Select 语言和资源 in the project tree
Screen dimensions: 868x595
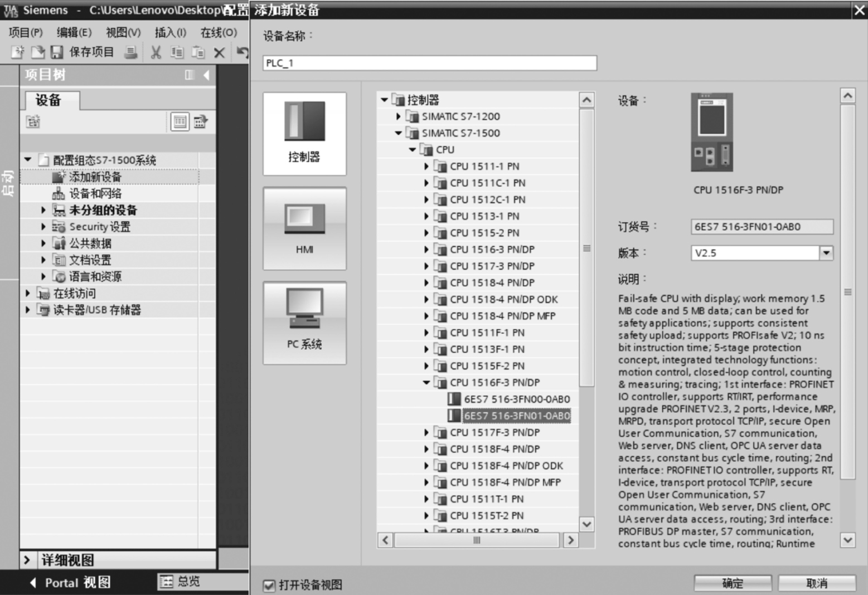[95, 276]
